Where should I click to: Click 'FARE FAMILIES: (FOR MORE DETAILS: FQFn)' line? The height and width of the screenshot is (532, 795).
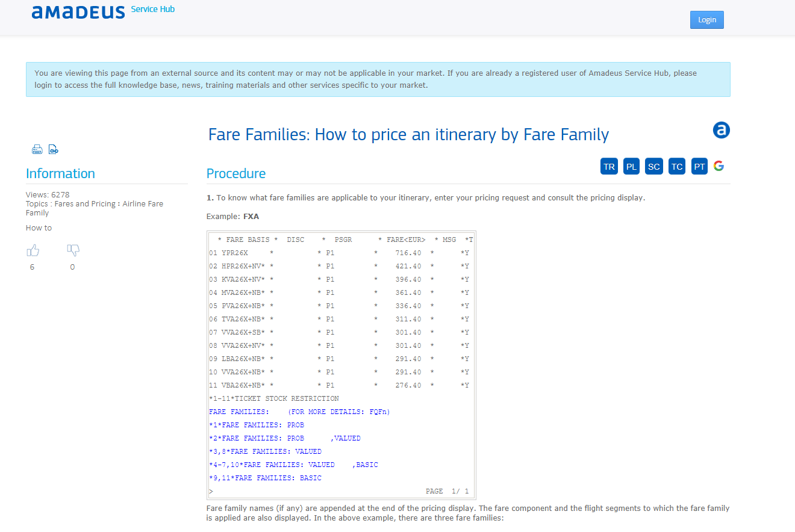click(299, 412)
